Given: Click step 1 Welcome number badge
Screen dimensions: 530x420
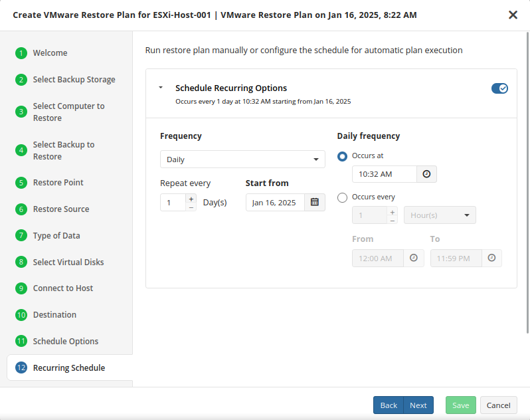Looking at the screenshot, I should point(21,53).
